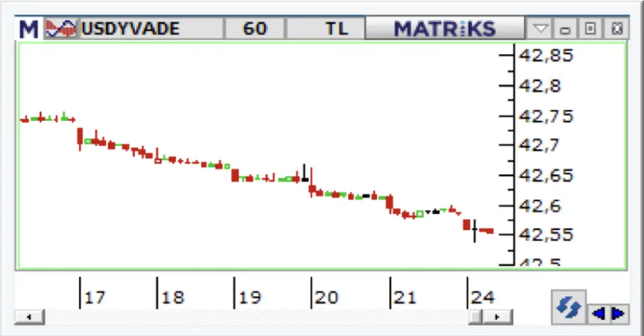The width and height of the screenshot is (644, 336).
Task: Close the USDYVADE chart window
Action: pos(616,29)
